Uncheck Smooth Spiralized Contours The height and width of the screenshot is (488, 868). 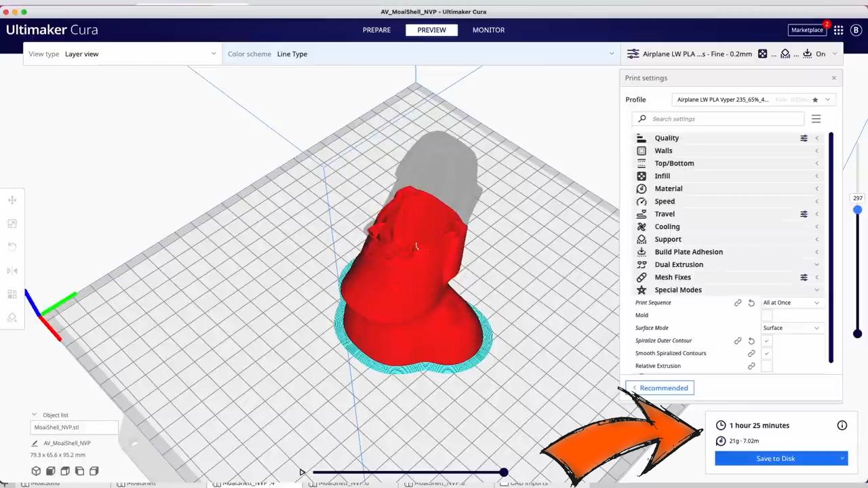pos(766,353)
